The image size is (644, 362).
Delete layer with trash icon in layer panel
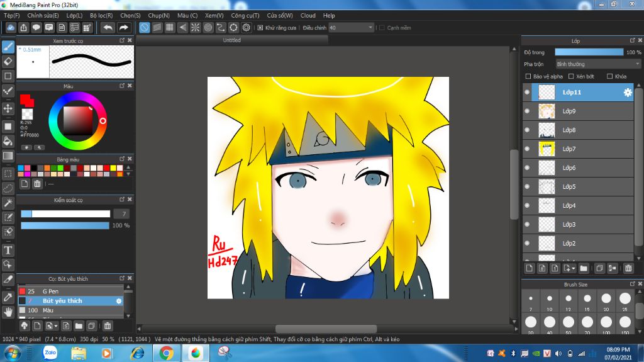coord(628,268)
